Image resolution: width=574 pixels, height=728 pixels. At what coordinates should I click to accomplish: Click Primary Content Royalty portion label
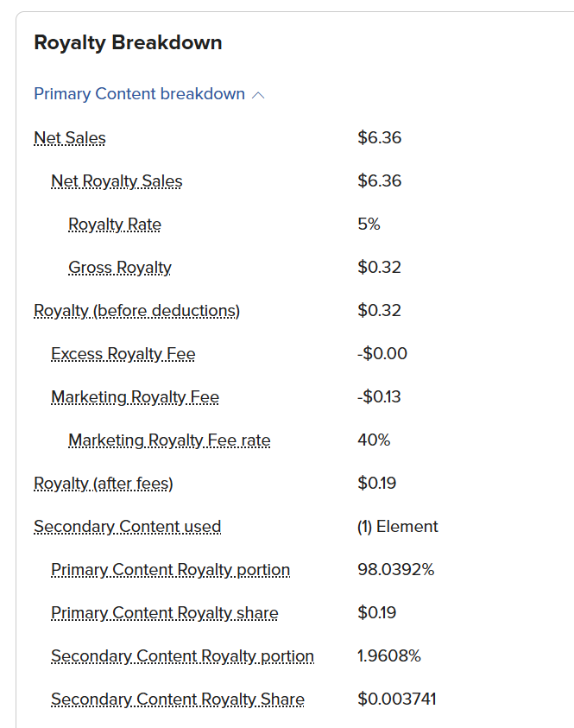click(x=170, y=570)
